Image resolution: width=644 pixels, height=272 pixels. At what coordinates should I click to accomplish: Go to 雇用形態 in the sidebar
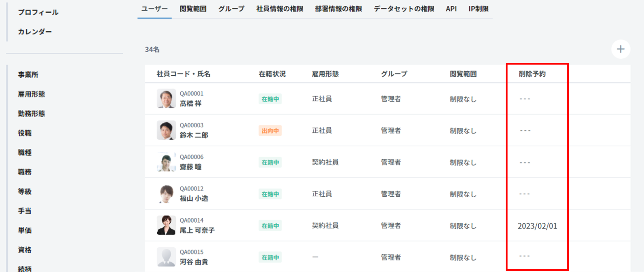coord(31,94)
